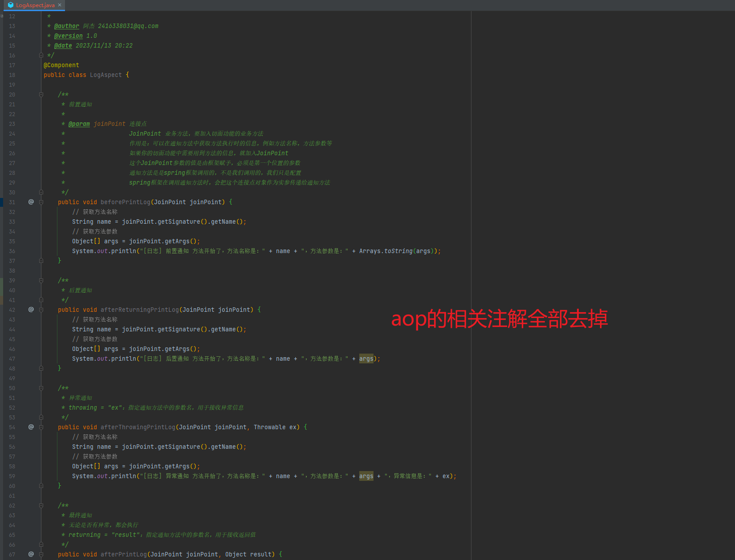
Task: Click fold end marker at line 37
Action: point(41,261)
